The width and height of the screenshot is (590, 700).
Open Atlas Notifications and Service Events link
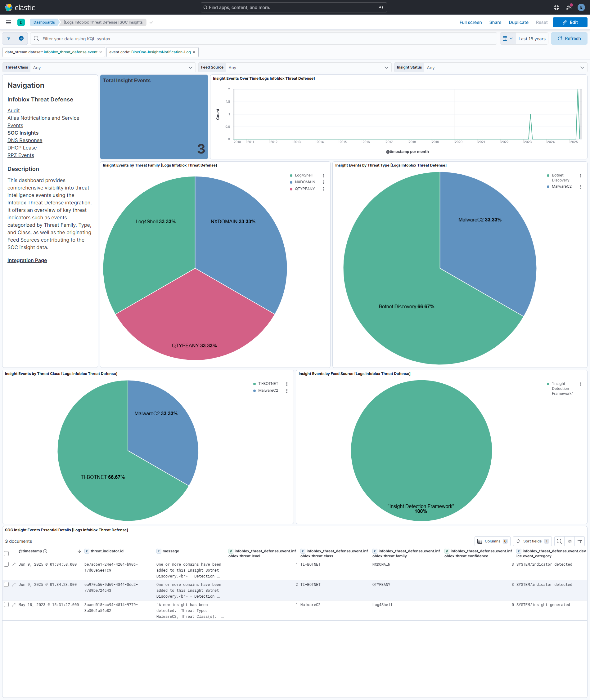[43, 122]
